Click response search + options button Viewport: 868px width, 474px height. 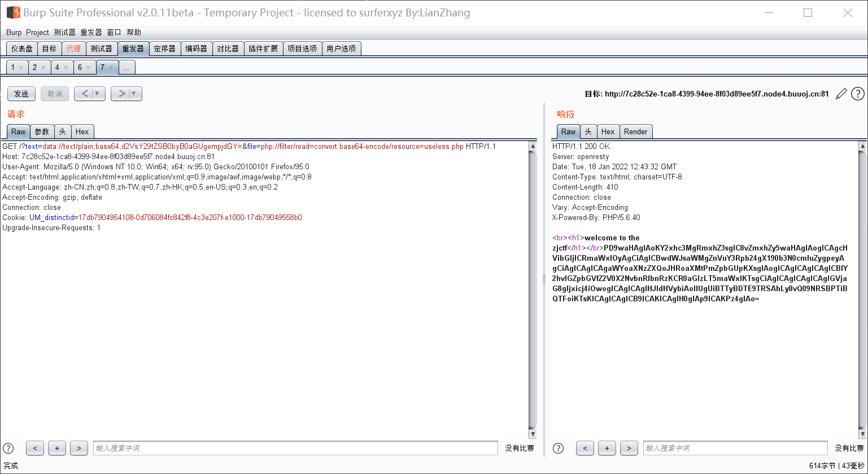tap(607, 448)
